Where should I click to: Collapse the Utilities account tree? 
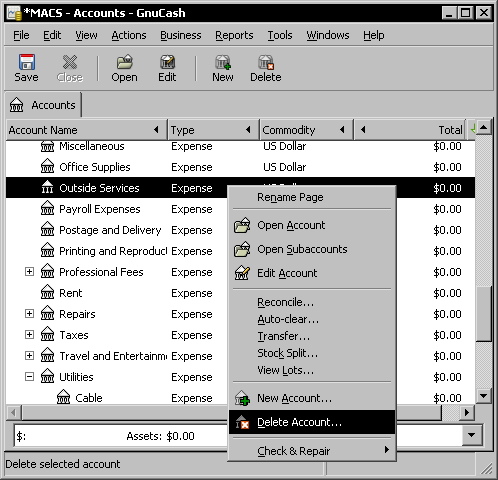(x=29, y=377)
